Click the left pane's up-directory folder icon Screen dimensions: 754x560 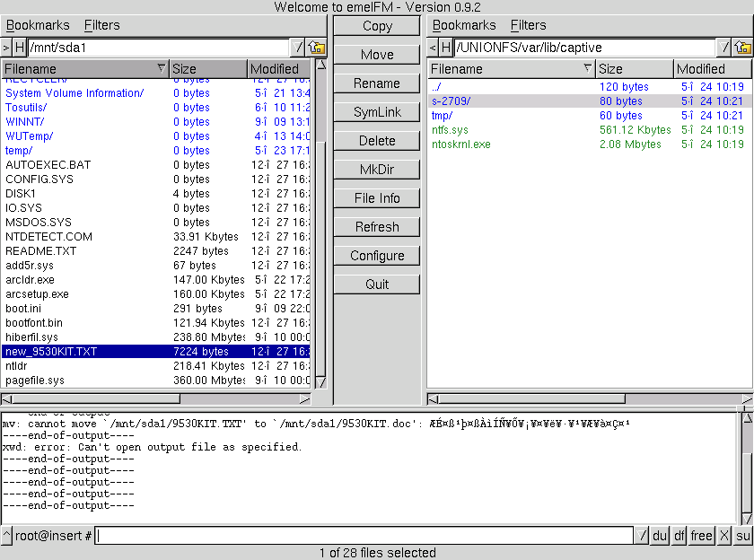pos(317,48)
